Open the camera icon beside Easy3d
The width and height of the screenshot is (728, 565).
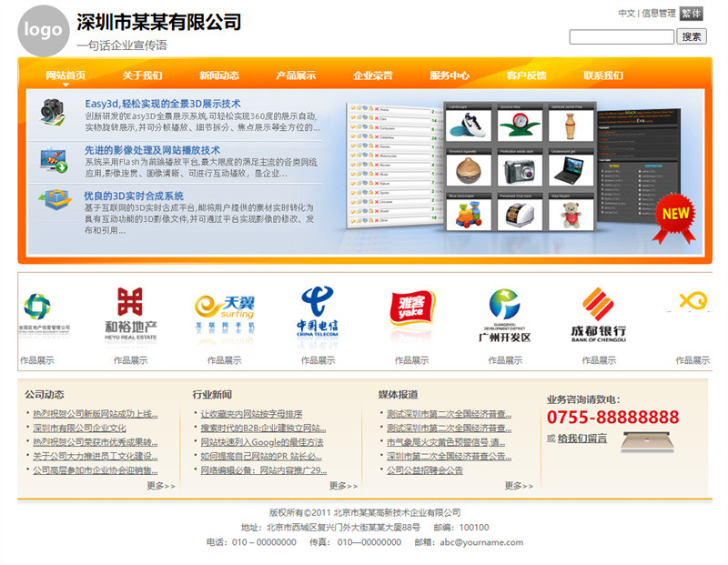[x=52, y=112]
